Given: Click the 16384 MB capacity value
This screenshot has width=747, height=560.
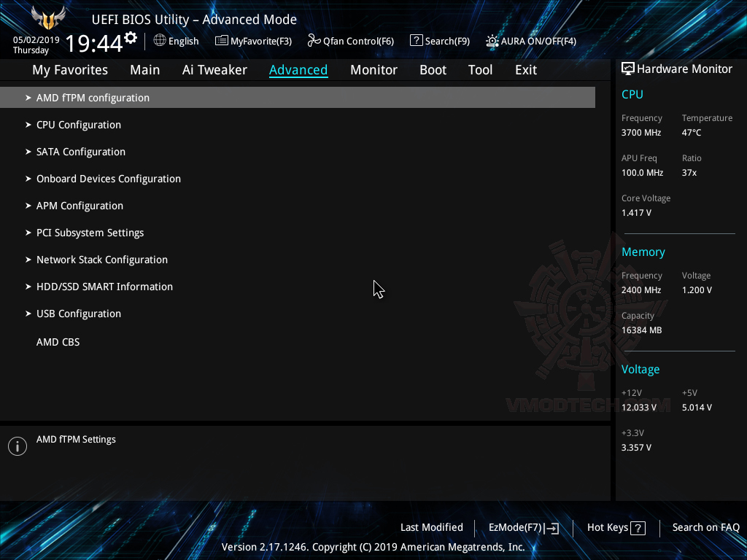Looking at the screenshot, I should pos(642,330).
